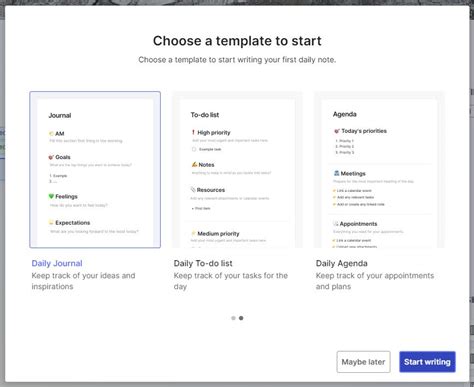The width and height of the screenshot is (474, 387).
Task: Click the Resources paperclip icon
Action: pos(193,190)
